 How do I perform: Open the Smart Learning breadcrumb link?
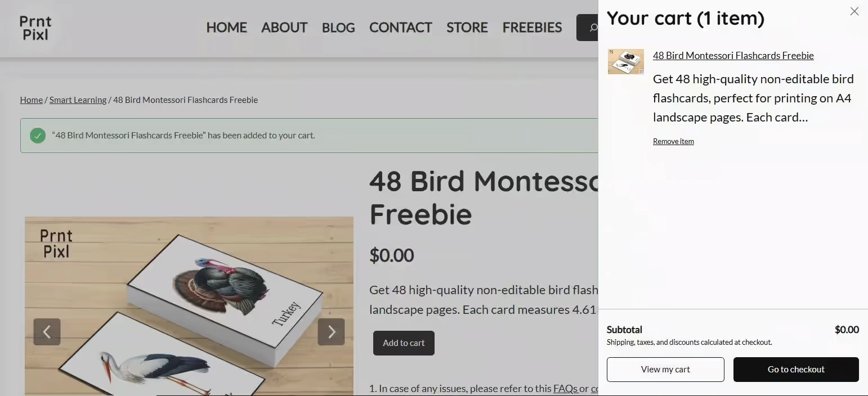click(x=78, y=100)
